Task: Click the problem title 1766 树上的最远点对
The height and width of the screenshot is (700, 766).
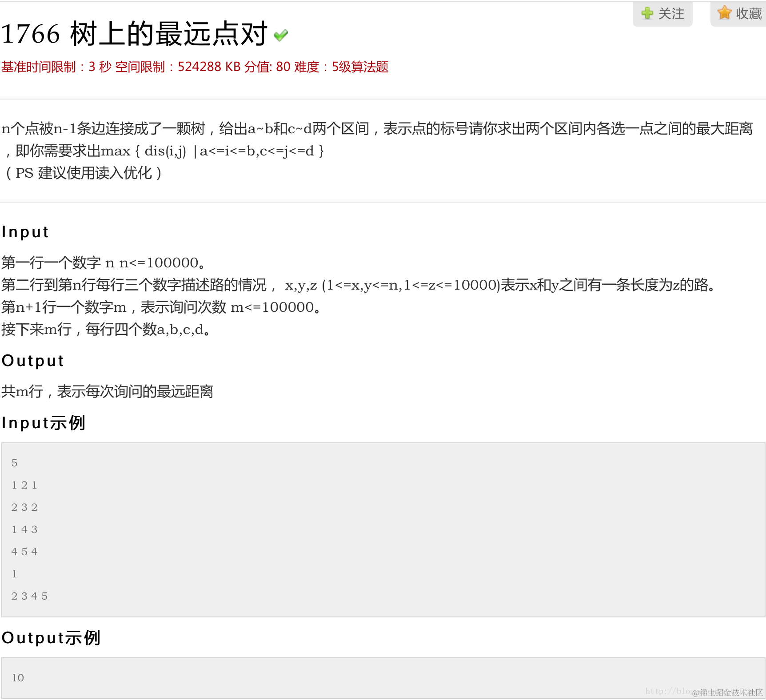Action: (134, 34)
